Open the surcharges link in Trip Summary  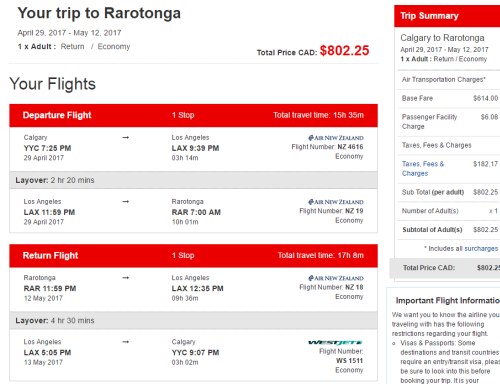point(481,248)
